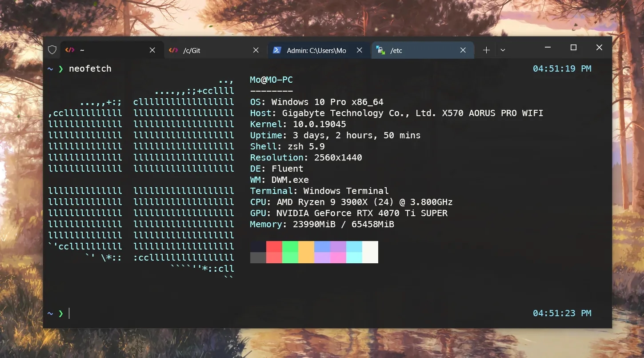Click the top-row green color block
This screenshot has width=644, height=358.
pyautogui.click(x=290, y=246)
